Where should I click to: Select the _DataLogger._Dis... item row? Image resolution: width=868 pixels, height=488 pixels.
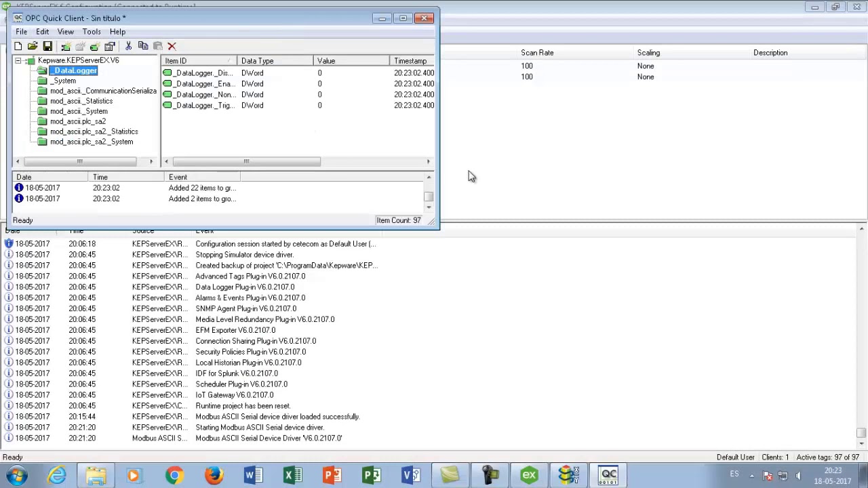coord(298,73)
